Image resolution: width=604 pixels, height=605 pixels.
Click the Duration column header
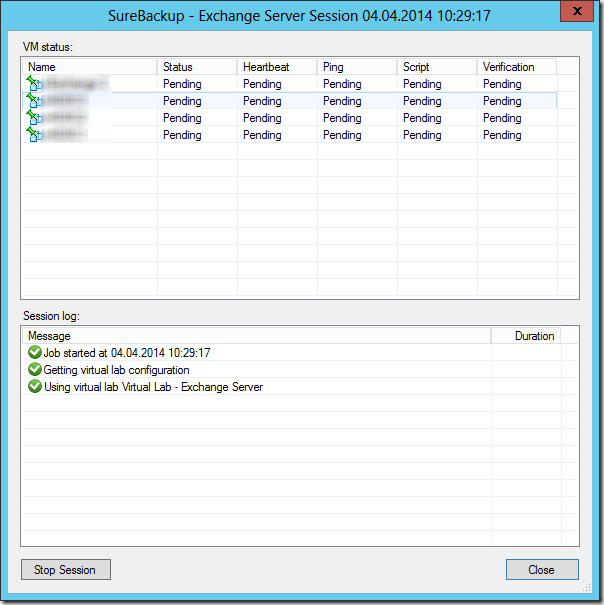click(526, 336)
